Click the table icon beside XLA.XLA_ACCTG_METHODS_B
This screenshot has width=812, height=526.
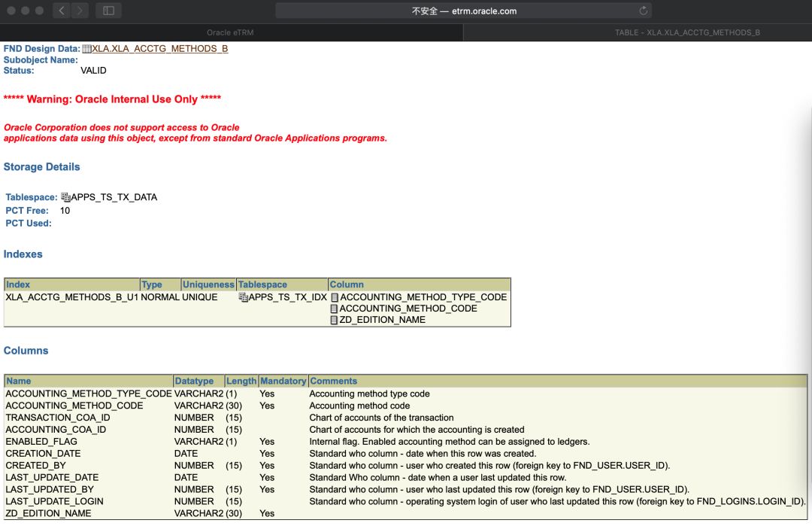(86, 48)
